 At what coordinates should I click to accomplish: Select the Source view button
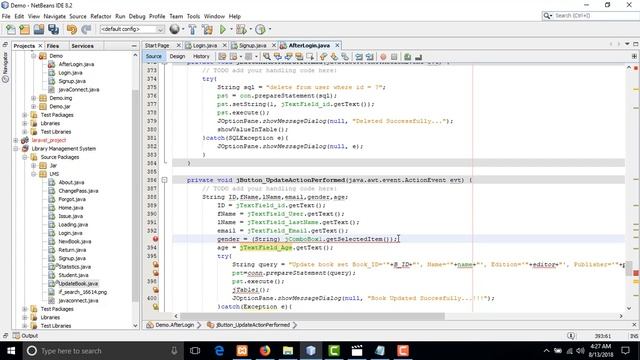153,56
